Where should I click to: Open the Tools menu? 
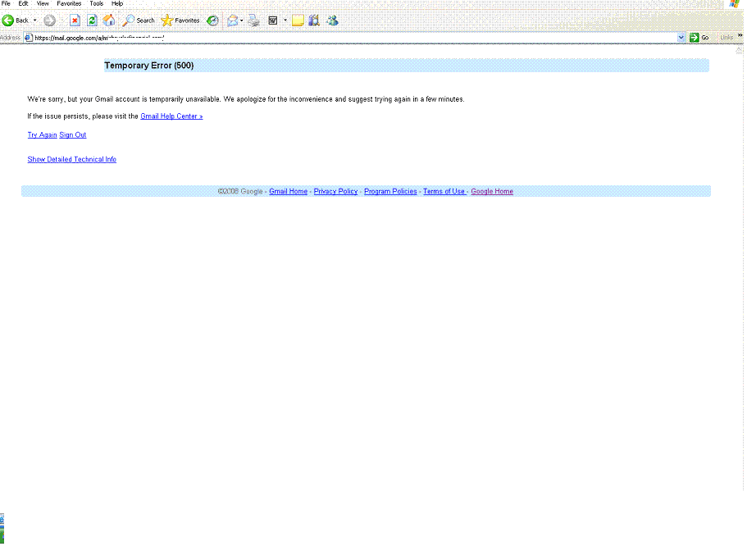tap(96, 3)
